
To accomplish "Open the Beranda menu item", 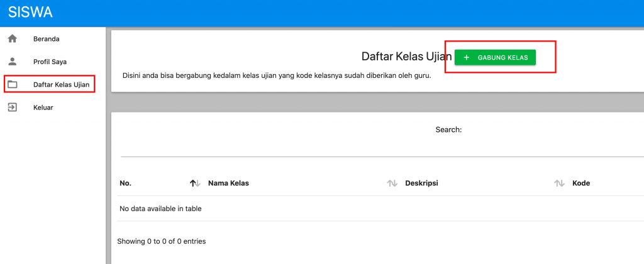I will click(47, 39).
